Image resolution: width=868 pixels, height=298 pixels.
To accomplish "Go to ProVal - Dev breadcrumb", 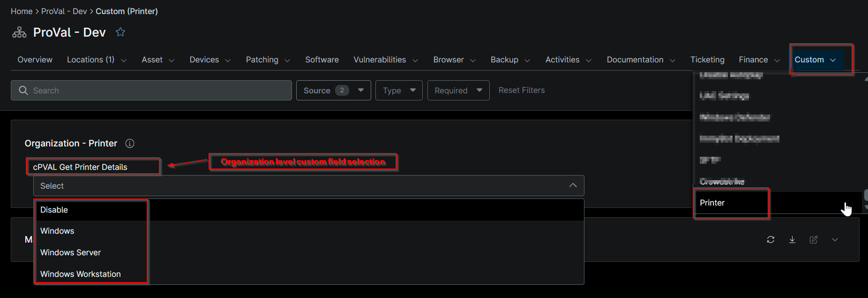I will point(64,11).
